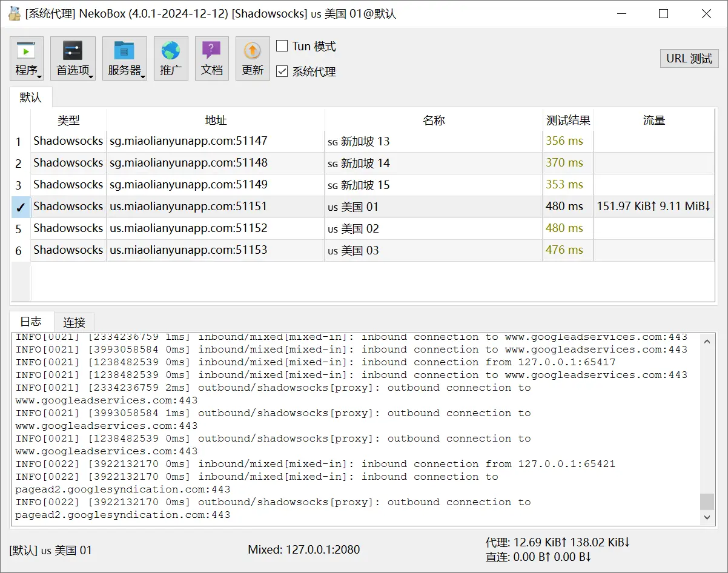Click the 推广 globe icon button
Viewport: 728px width, 573px height.
[x=171, y=59]
